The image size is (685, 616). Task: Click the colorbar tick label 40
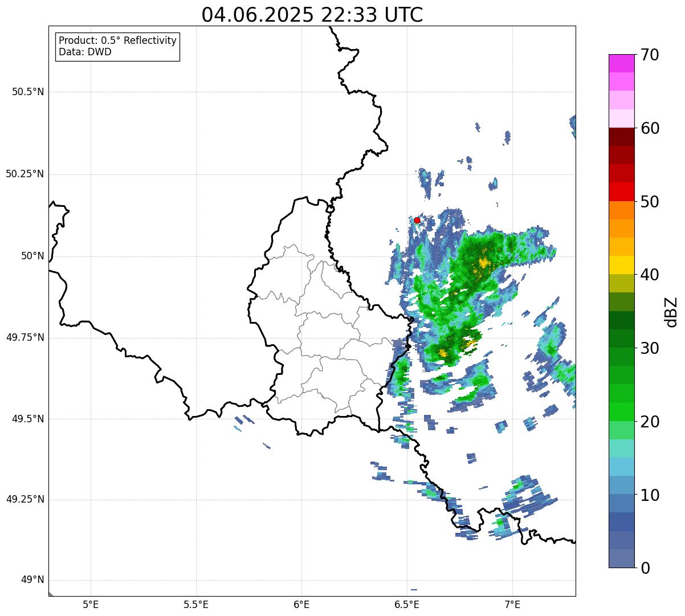[x=649, y=275]
